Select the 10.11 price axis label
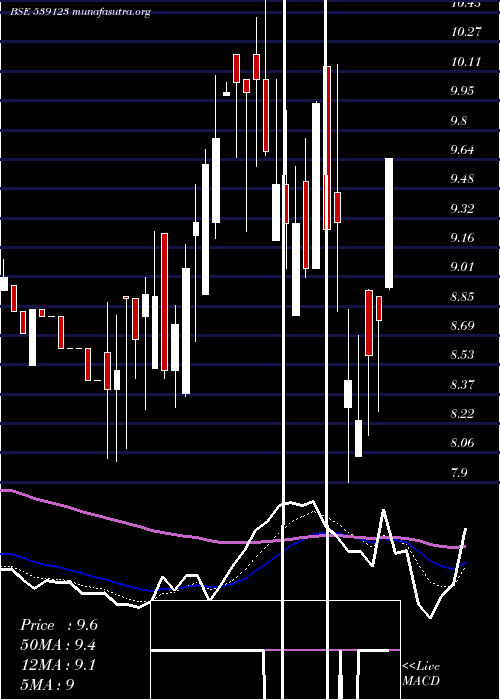Image resolution: width=500 pixels, height=700 pixels. pos(466,61)
